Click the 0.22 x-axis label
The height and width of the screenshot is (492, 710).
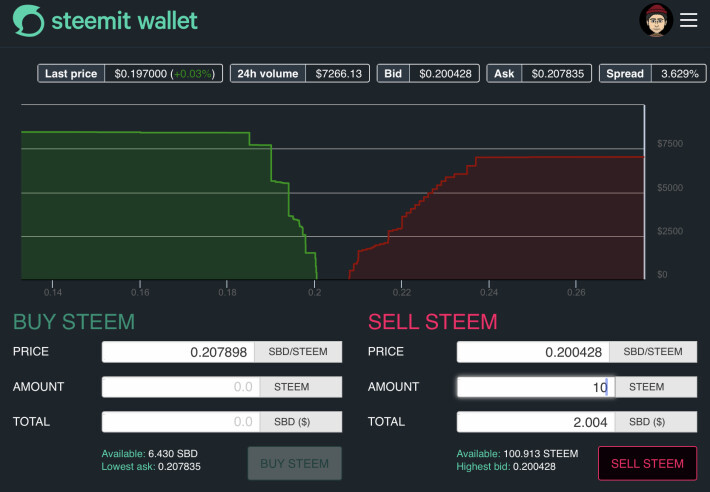pos(402,292)
